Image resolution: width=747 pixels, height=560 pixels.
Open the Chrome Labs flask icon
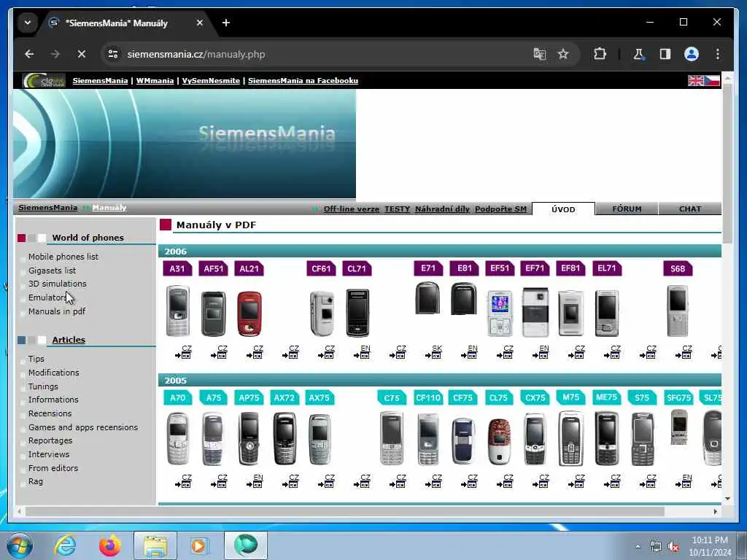pyautogui.click(x=638, y=54)
